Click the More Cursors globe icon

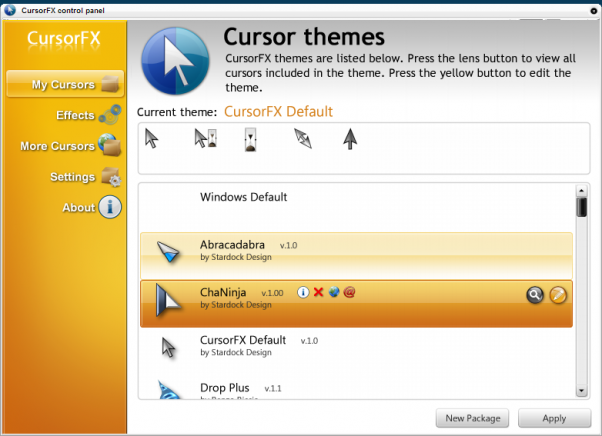110,145
